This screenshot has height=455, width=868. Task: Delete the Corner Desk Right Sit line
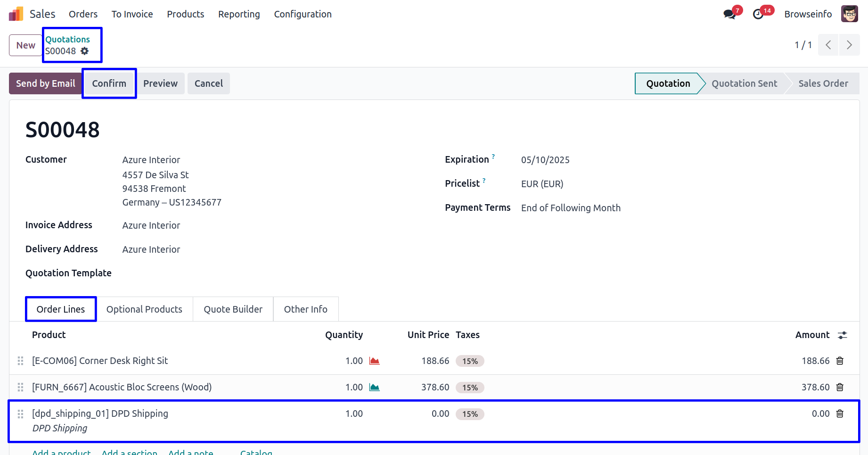pyautogui.click(x=840, y=361)
